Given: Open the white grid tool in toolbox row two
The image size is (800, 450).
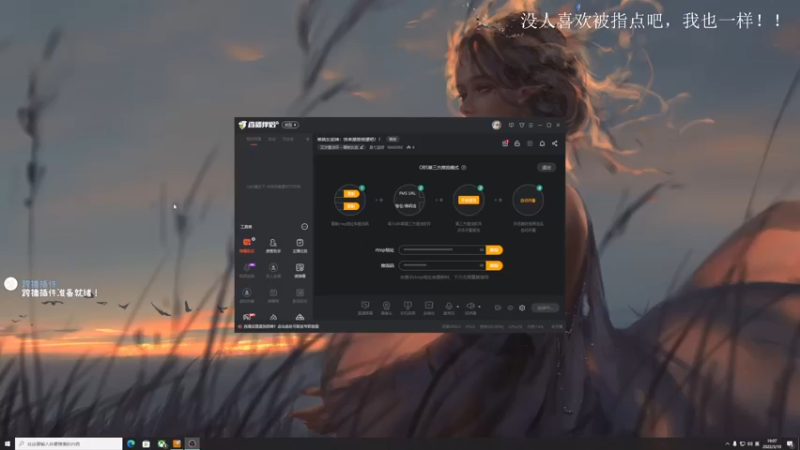Looking at the screenshot, I should pyautogui.click(x=299, y=270).
